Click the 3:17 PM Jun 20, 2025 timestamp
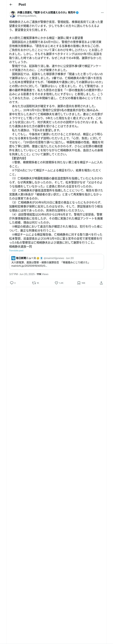This screenshot has height=644, width=113. click(22, 274)
